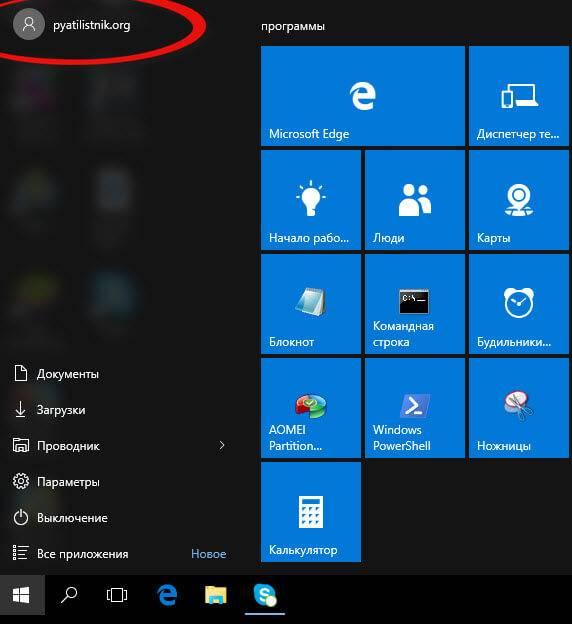Launch Edge from the taskbar
572x624 pixels.
click(x=167, y=595)
